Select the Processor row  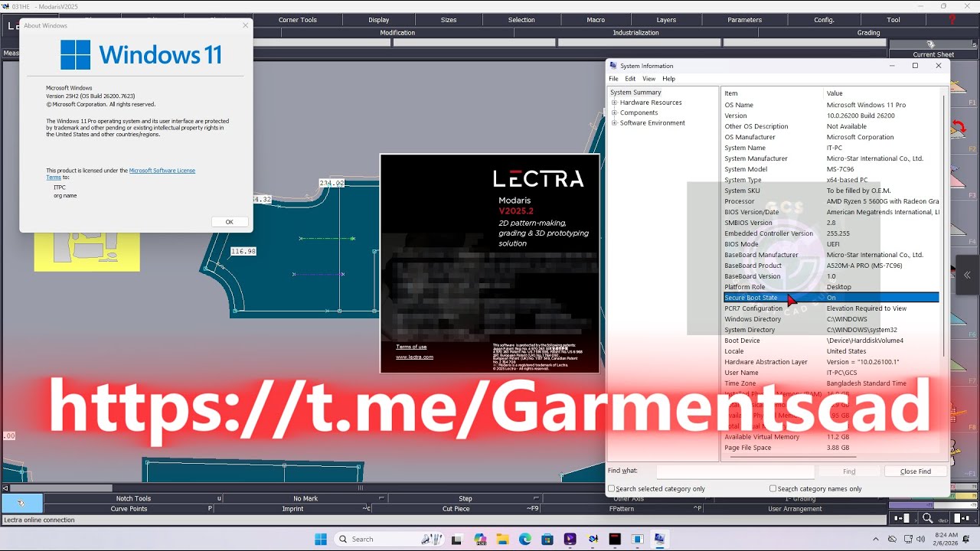pyautogui.click(x=831, y=201)
